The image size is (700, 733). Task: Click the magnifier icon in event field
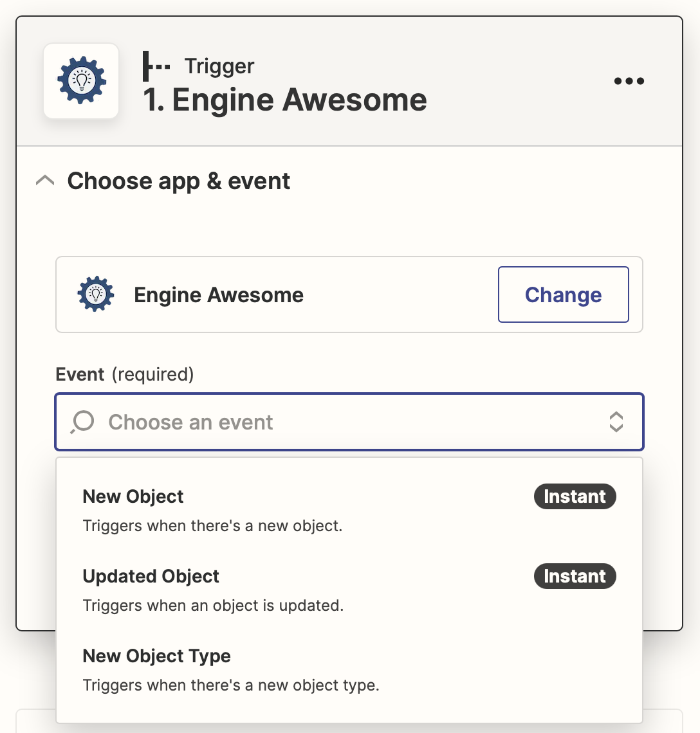click(82, 422)
